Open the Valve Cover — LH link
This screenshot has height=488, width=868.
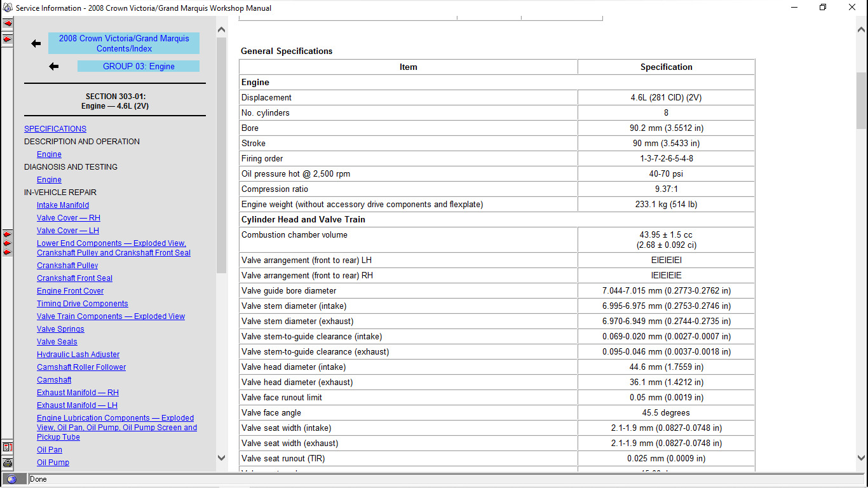click(x=68, y=231)
